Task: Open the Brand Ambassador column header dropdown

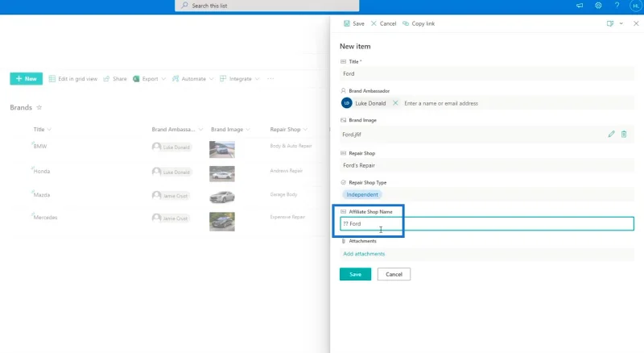Action: [177, 129]
